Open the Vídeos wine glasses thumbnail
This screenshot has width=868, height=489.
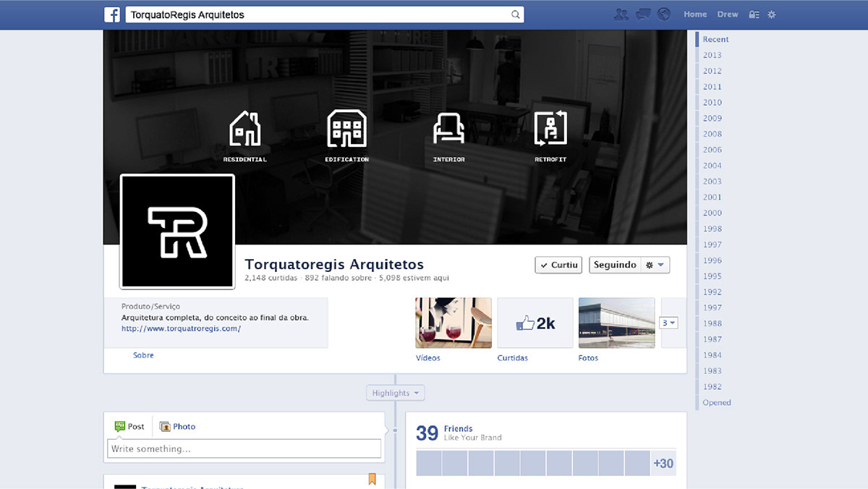tap(454, 323)
